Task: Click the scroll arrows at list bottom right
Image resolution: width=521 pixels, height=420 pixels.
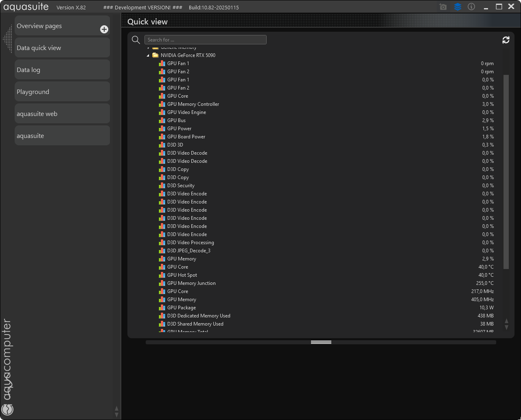Action: [x=506, y=324]
